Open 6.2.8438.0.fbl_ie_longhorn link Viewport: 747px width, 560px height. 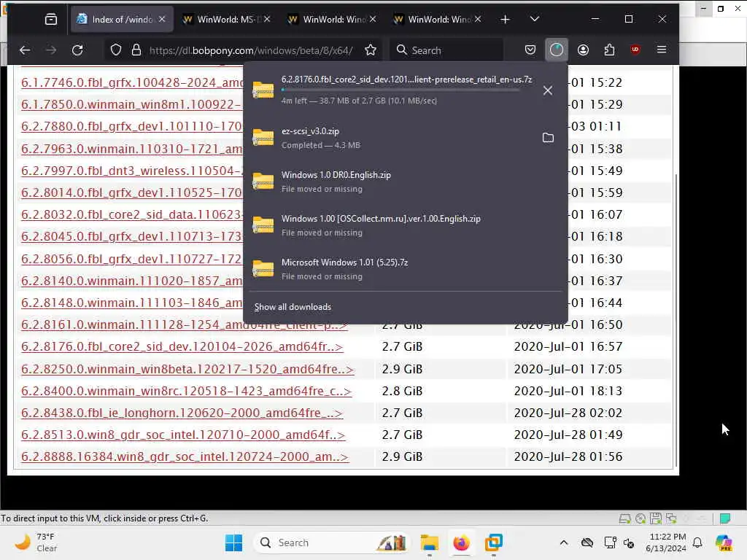click(182, 413)
